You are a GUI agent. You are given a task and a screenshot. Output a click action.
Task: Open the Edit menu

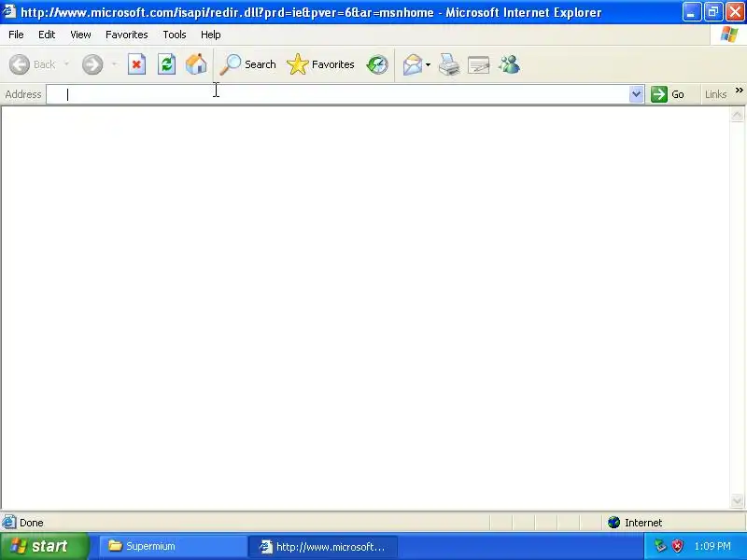(47, 35)
